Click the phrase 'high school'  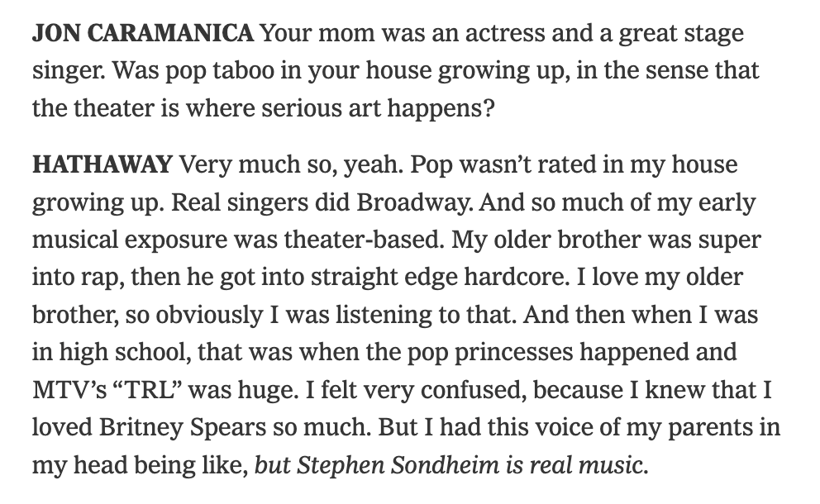click(x=124, y=352)
